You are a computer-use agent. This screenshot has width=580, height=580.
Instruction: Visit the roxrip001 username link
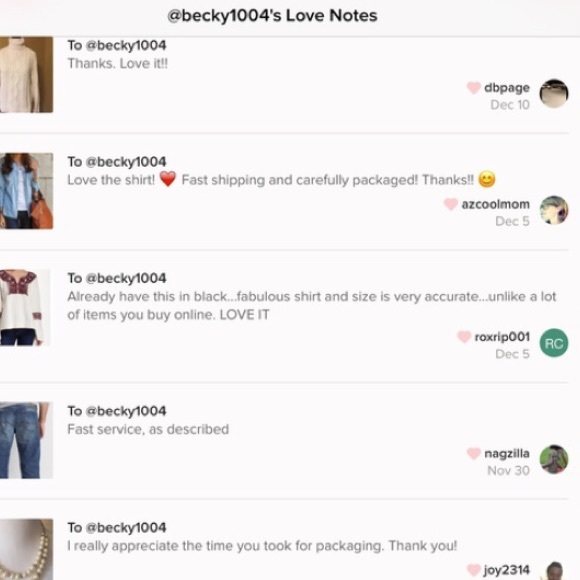[502, 337]
